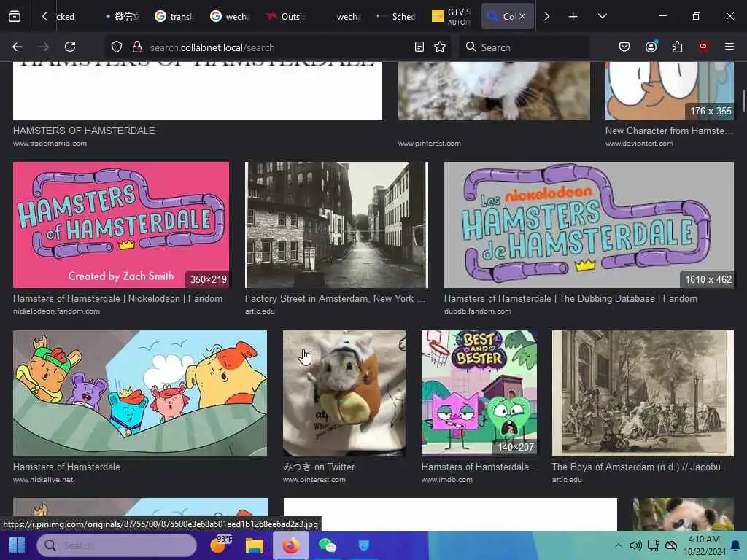This screenshot has width=747, height=560.
Task: Switch to the 微信 tab
Action: coord(122,17)
